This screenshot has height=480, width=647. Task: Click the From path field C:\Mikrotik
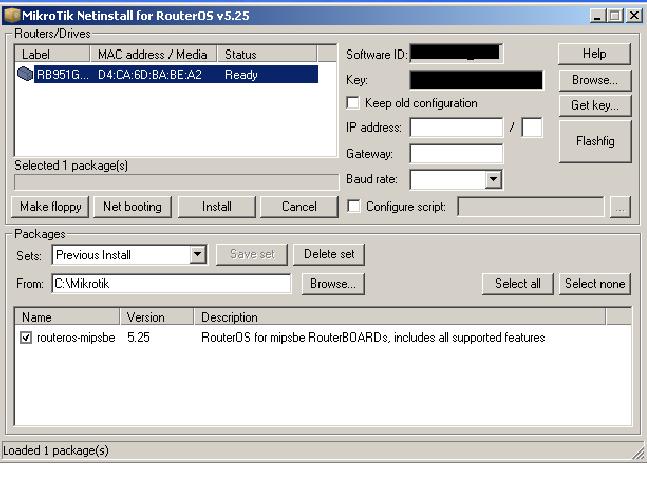(x=171, y=284)
